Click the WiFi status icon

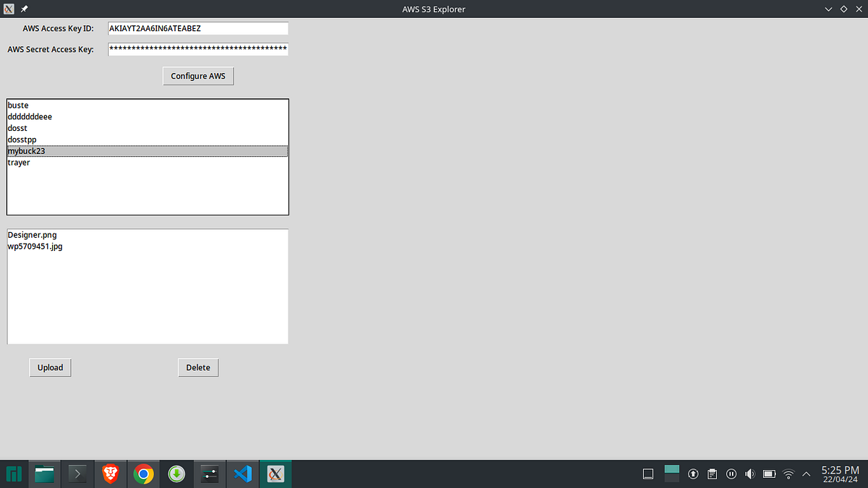(x=788, y=474)
